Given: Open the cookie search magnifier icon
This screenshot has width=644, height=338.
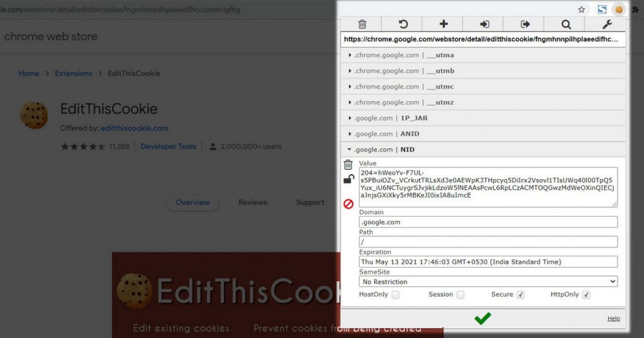Looking at the screenshot, I should [566, 24].
